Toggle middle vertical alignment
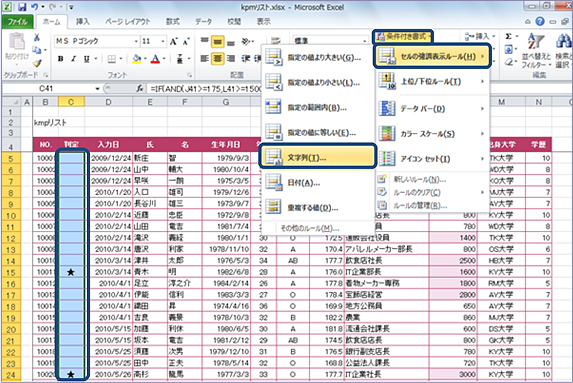Viewport: 573px width, 383px height. pyautogui.click(x=217, y=42)
